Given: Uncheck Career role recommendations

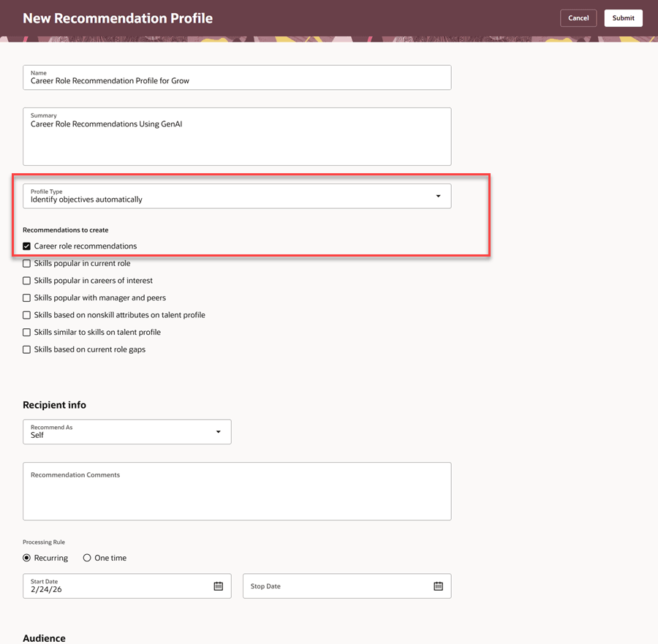Looking at the screenshot, I should tap(26, 246).
